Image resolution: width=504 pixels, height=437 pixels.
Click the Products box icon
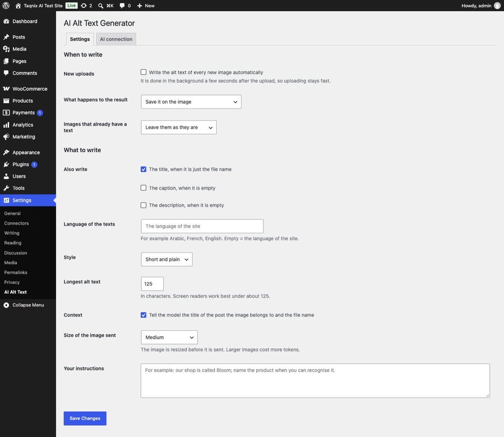(6, 101)
